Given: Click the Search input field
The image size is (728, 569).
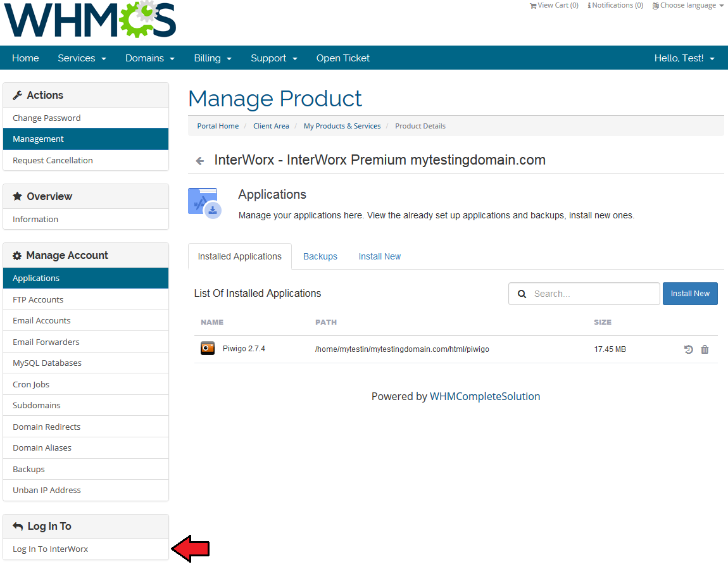Looking at the screenshot, I should (x=584, y=294).
